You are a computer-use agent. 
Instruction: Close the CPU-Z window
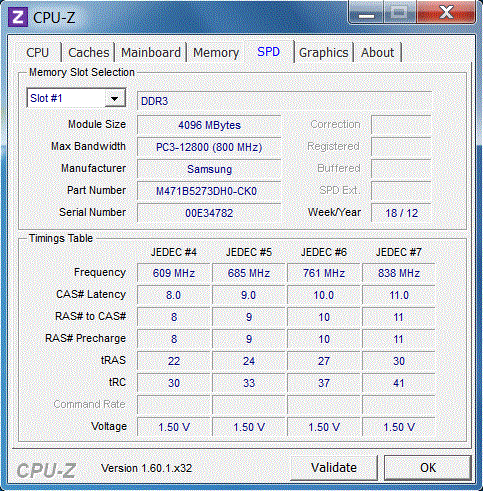(446, 13)
